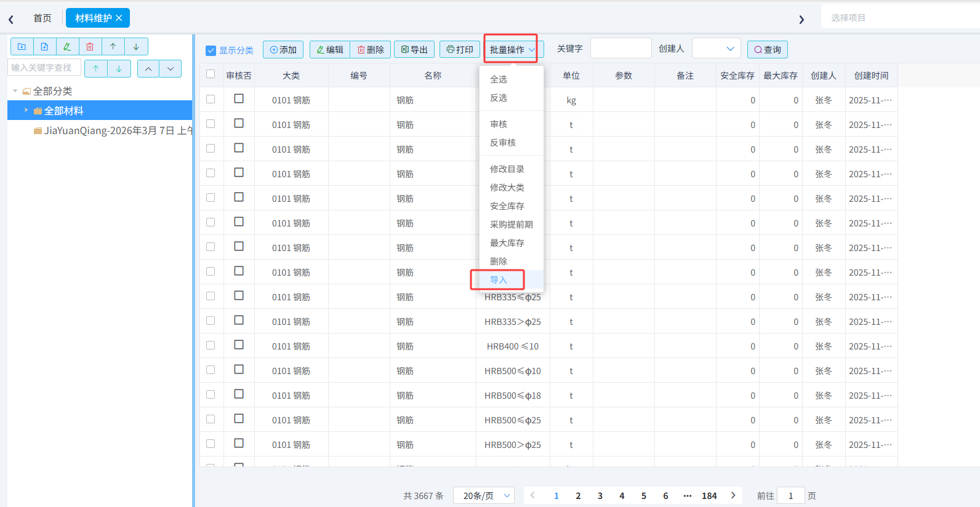Click the green down arrow beside the search box
980x507 pixels.
click(x=119, y=68)
